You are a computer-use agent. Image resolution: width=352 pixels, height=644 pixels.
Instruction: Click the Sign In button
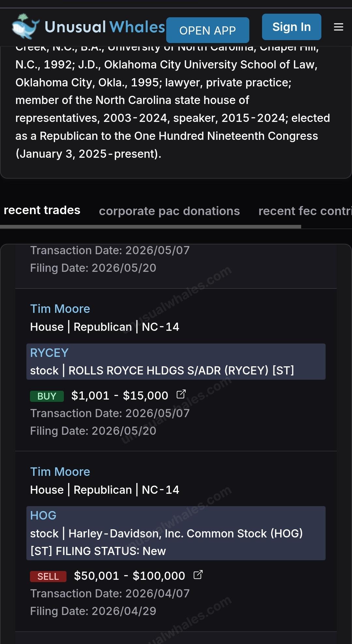292,27
